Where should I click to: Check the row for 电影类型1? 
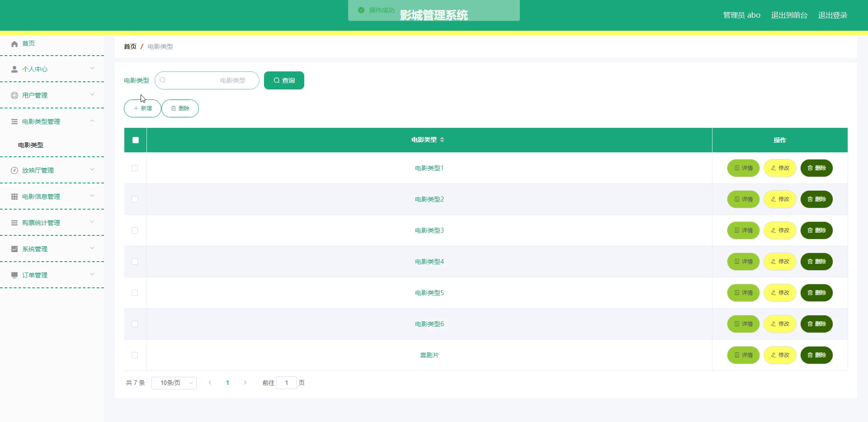pos(135,168)
